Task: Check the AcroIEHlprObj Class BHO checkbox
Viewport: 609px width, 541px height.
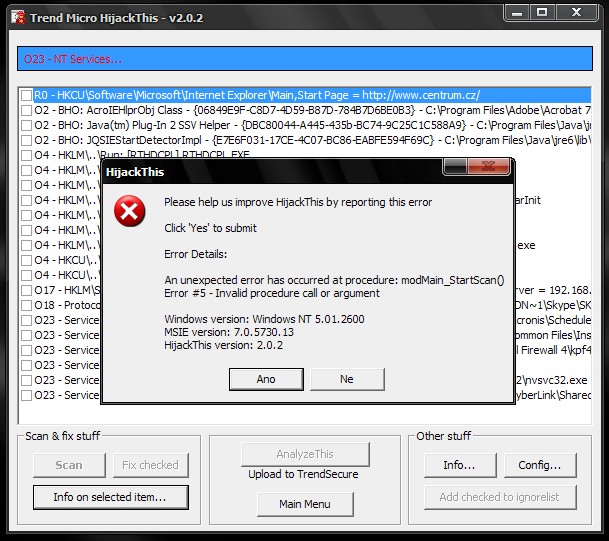Action: (26, 111)
